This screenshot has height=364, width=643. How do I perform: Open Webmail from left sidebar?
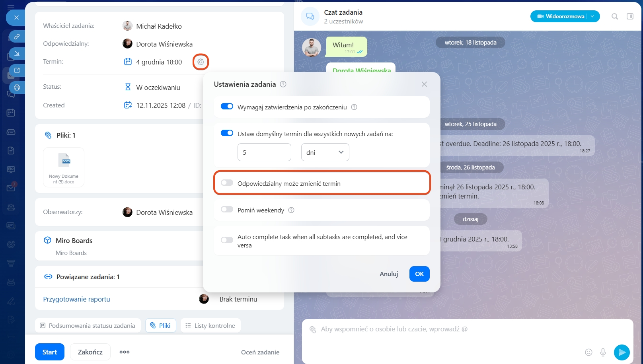click(x=11, y=188)
